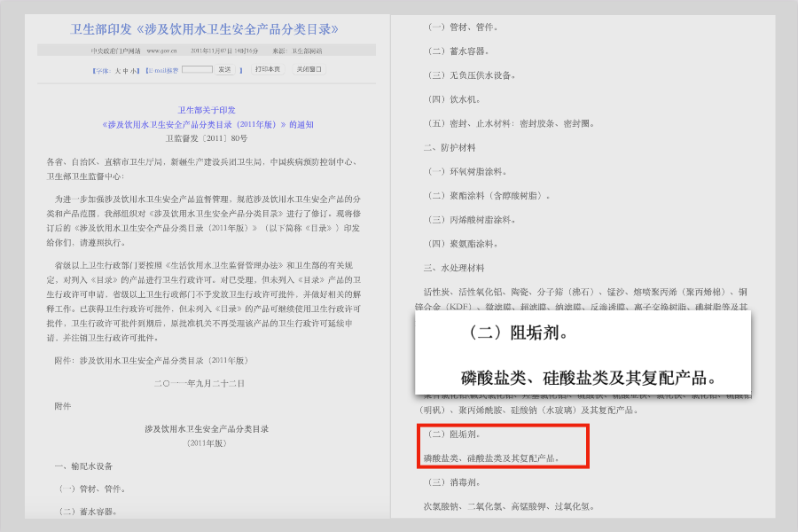Click the item (一) 环氧树脂涂料

click(467, 171)
